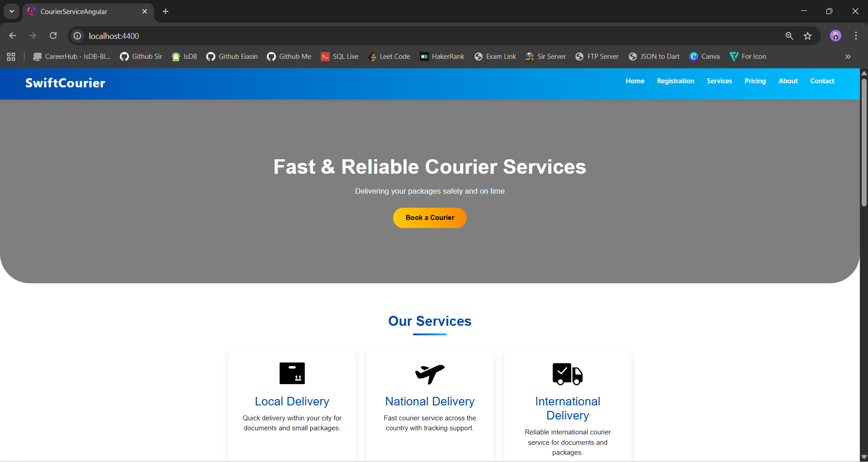Reload the page with the refresh icon
The image size is (868, 462).
point(53,36)
